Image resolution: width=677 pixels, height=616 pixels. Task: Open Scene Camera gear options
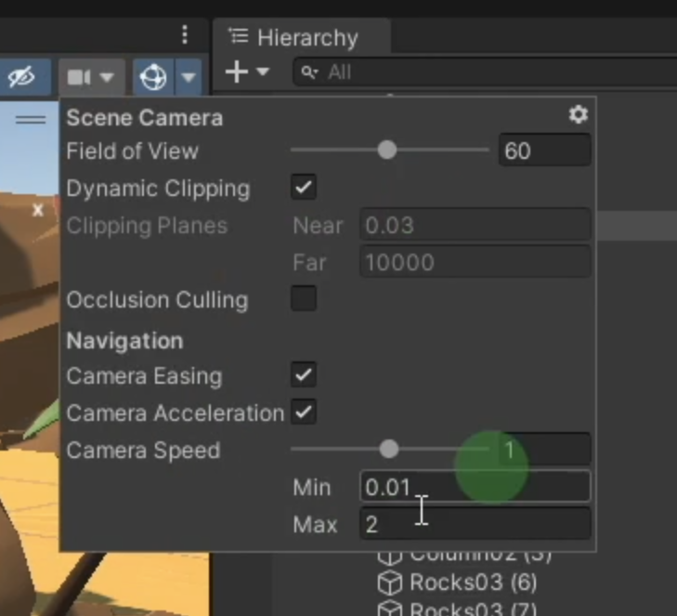[579, 115]
